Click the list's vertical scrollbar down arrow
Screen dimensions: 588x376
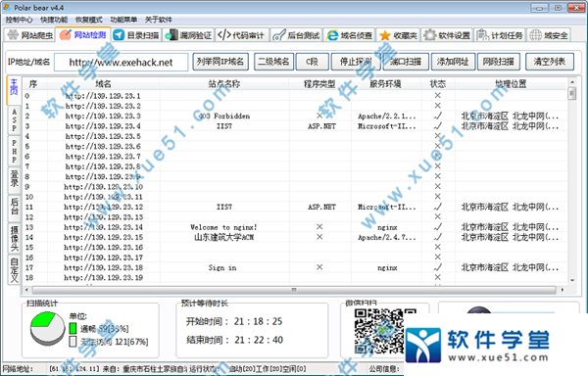pos(572,280)
